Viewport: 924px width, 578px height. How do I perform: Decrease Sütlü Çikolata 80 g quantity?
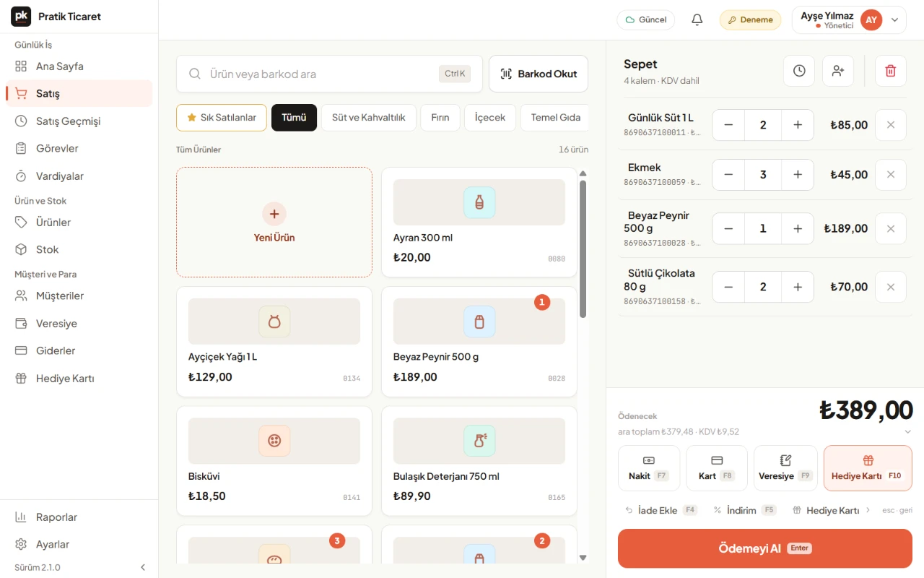[x=728, y=287]
